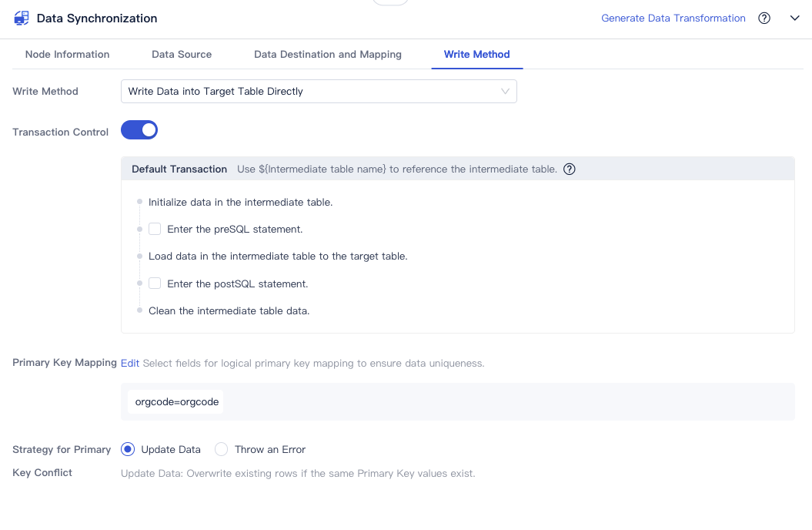Collapse the panel using the top-right chevron

coord(794,18)
